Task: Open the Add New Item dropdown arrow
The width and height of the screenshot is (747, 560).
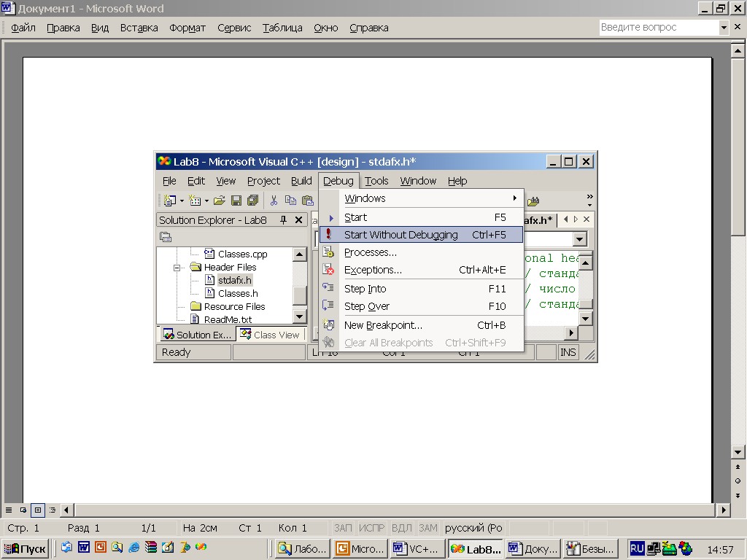Action: point(206,201)
